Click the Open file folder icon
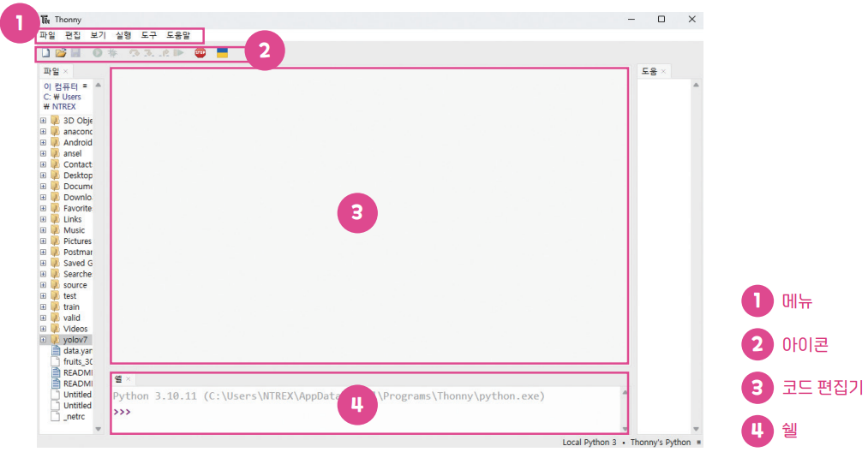The height and width of the screenshot is (452, 868). (x=60, y=53)
